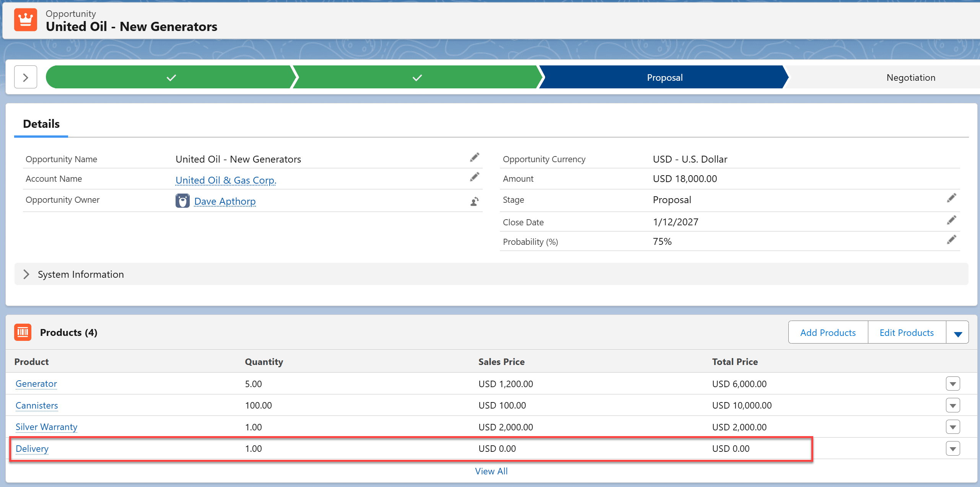
Task: Click the current Proposal stage in path
Action: [x=664, y=78]
